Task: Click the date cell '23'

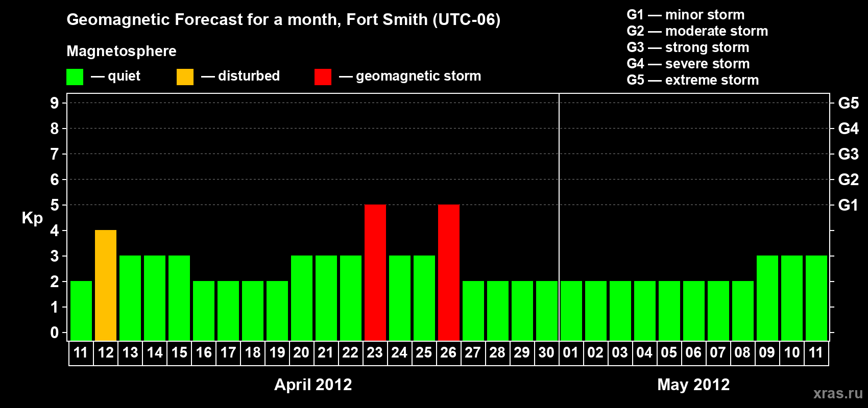Action: pyautogui.click(x=375, y=353)
